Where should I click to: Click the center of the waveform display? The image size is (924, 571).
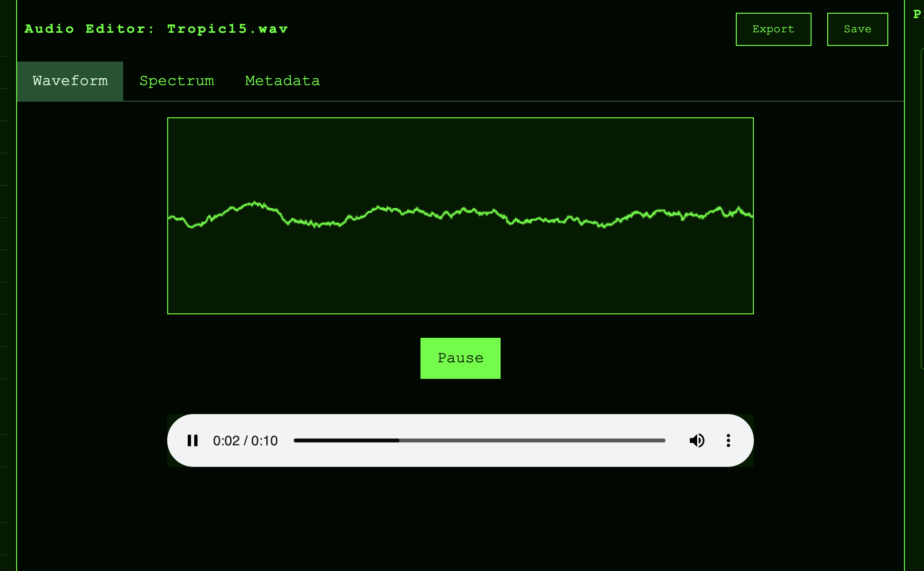click(x=460, y=216)
